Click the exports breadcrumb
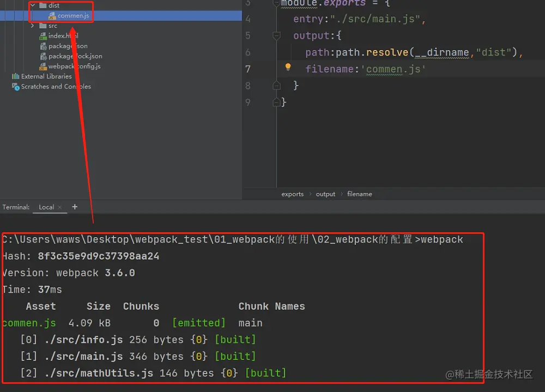545x392 pixels. pos(292,194)
